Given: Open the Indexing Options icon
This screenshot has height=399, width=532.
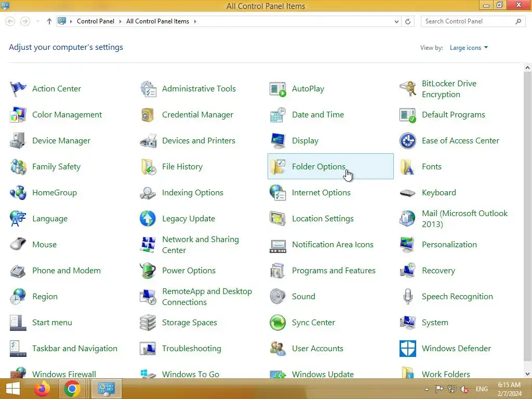Looking at the screenshot, I should click(x=148, y=193).
